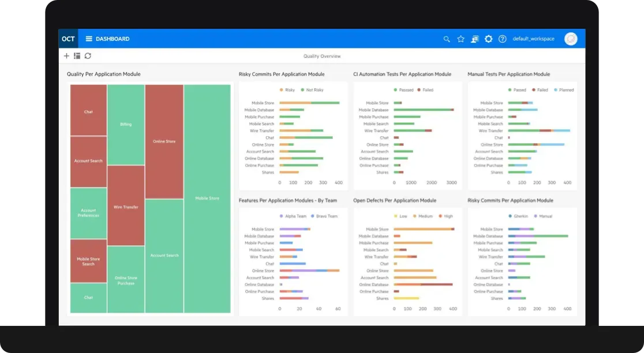Click Manual Tests Per Application Module heading
This screenshot has width=644, height=353.
(x=508, y=74)
